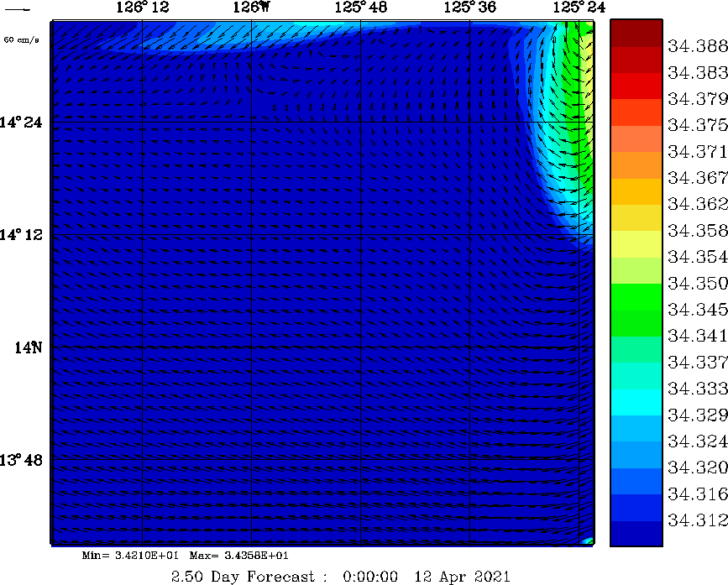The image size is (728, 585).
Task: Click the 34.320 colorbar label
Action: click(698, 467)
